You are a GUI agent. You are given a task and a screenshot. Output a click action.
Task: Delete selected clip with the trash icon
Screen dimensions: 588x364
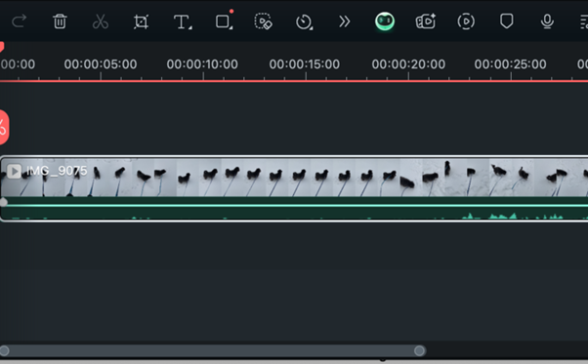point(60,21)
